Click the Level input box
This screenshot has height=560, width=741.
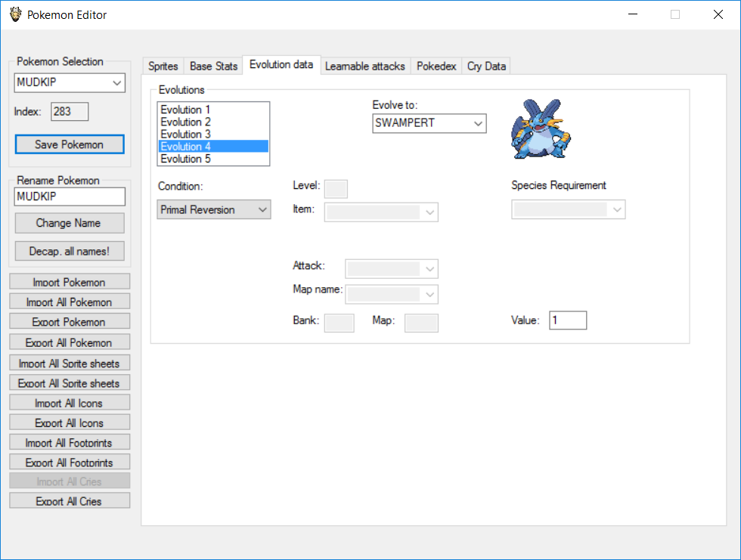pos(336,189)
